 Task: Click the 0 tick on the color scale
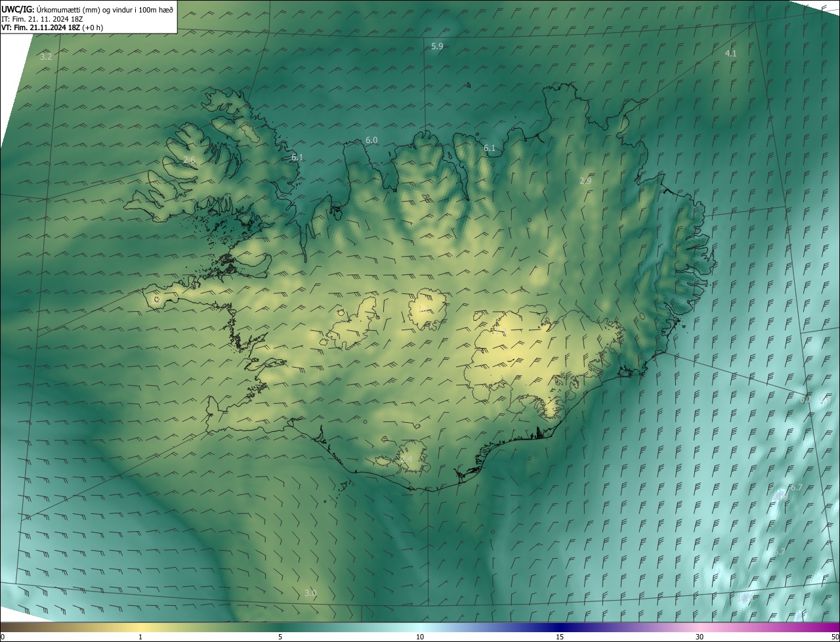[x=3, y=637]
